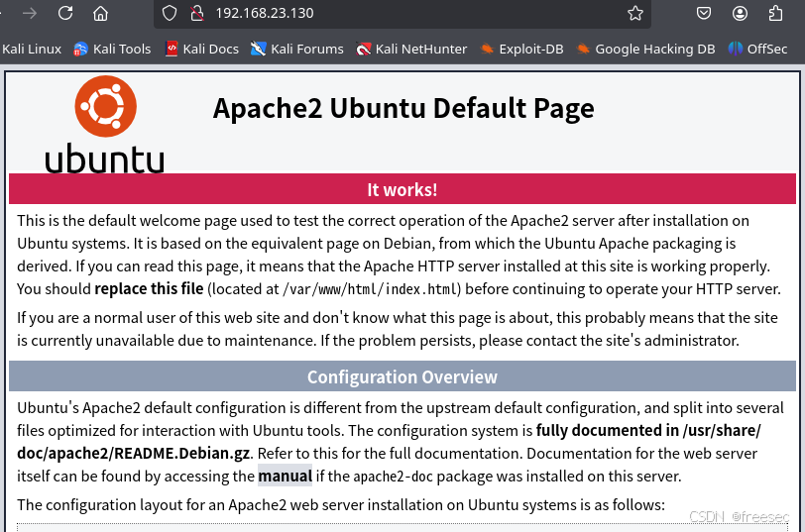Screen dimensions: 805x532
Task: Open the extensions puzzle icon
Action: tap(775, 13)
